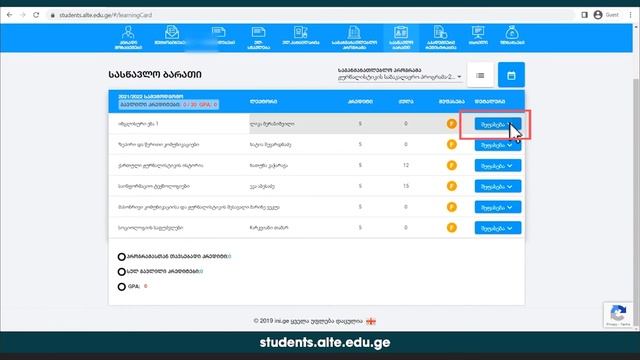Click the 2021/2022 semester header cell
The width and height of the screenshot is (640, 360).
click(x=169, y=101)
